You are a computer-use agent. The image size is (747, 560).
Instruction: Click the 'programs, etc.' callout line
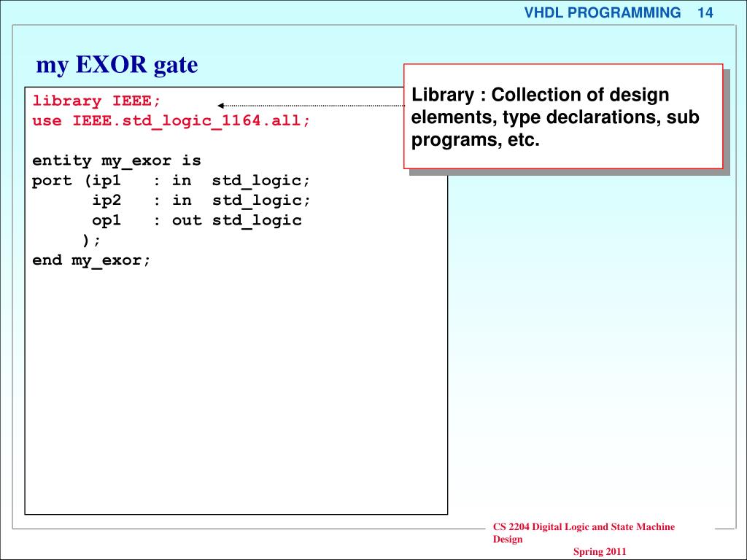tap(476, 140)
